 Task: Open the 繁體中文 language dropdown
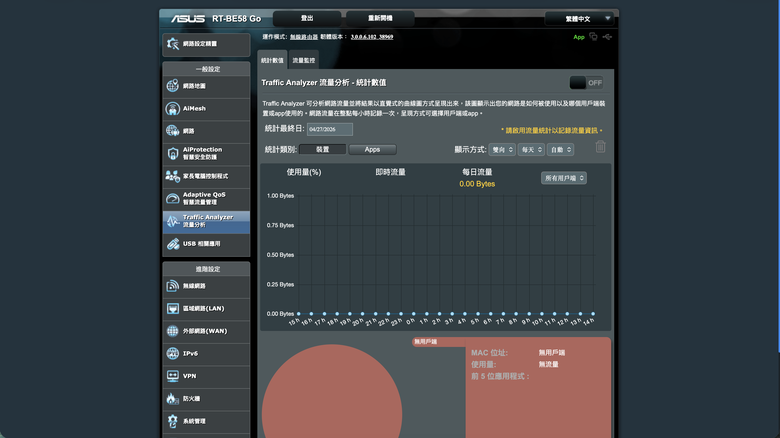coord(579,19)
